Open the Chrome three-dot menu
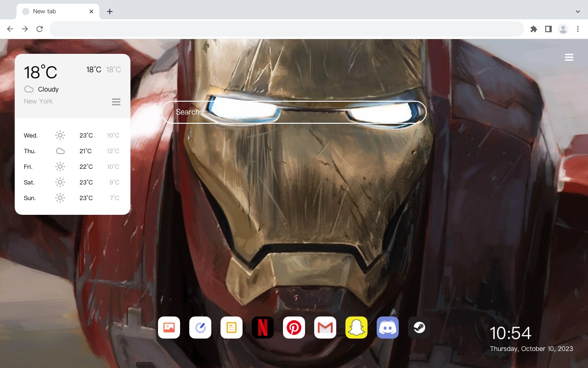 (x=578, y=29)
